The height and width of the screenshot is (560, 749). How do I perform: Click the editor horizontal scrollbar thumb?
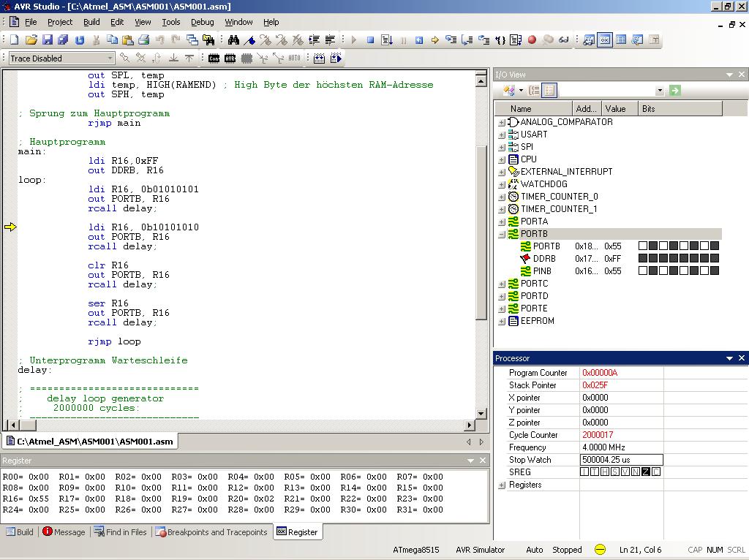point(28,425)
